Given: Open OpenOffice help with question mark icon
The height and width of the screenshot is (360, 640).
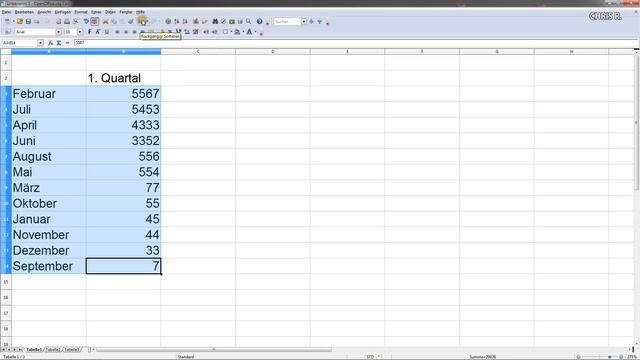Looking at the screenshot, I should pyautogui.click(x=260, y=21).
